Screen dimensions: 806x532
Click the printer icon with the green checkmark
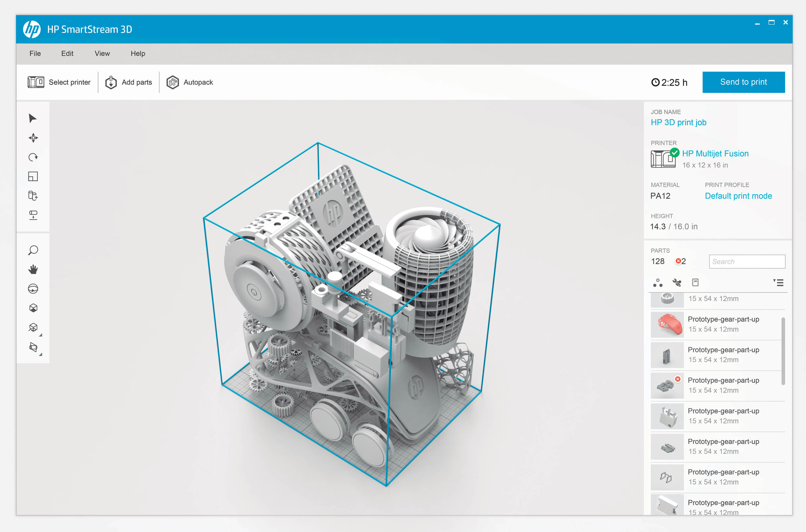pos(665,158)
